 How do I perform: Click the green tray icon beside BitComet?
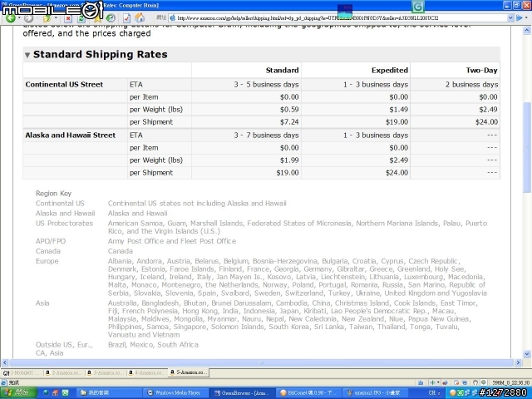(460, 393)
